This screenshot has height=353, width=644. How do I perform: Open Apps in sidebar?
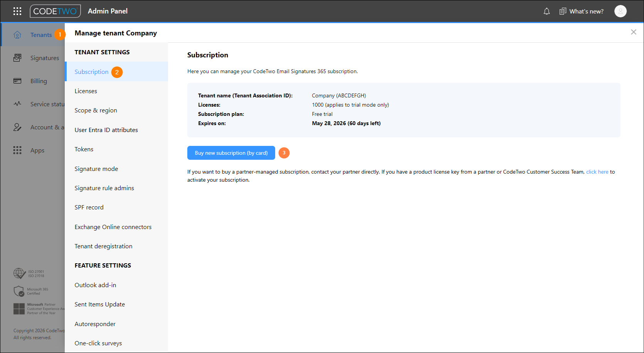[x=37, y=150]
